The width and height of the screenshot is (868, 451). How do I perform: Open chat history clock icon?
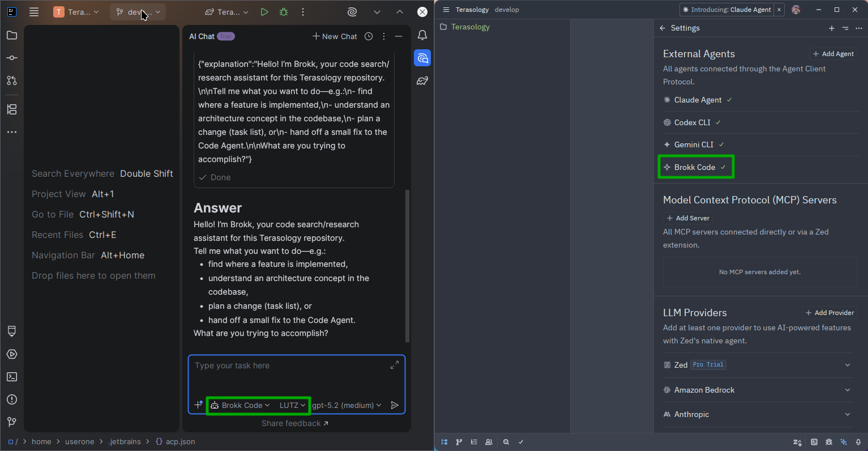369,36
